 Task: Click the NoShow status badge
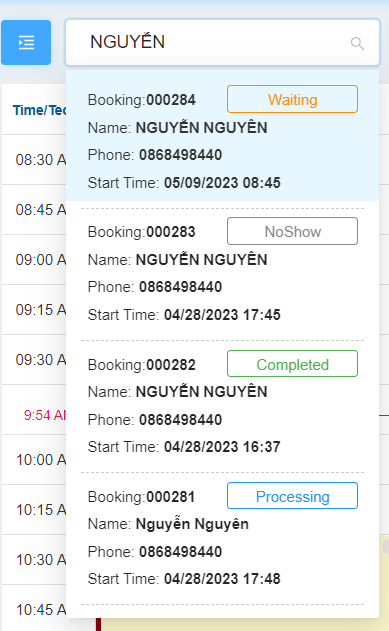(292, 231)
